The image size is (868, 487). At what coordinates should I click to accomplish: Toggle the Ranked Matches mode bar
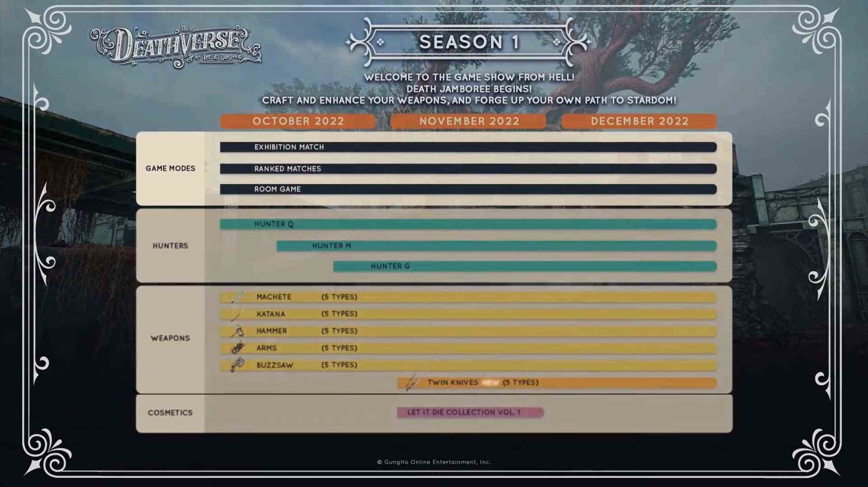pos(468,168)
